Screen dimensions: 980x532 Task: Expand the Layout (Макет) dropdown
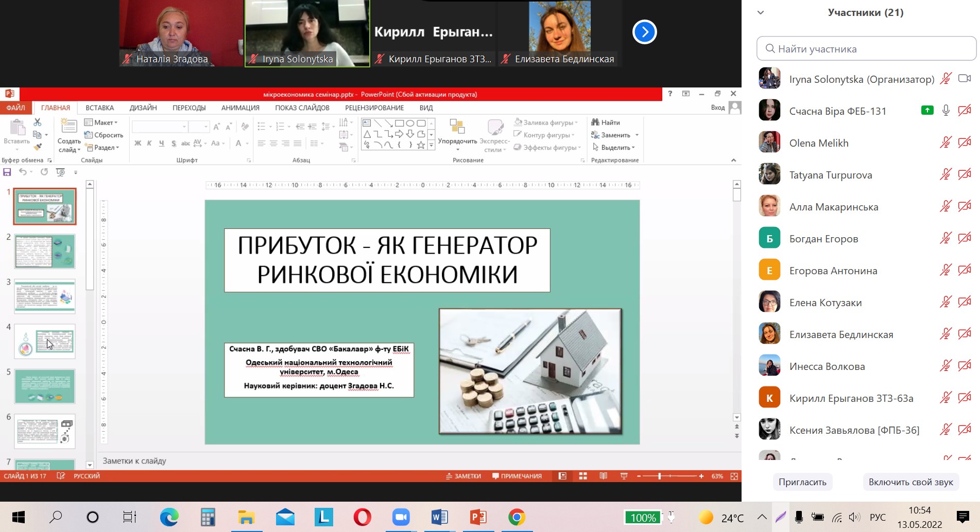point(102,122)
